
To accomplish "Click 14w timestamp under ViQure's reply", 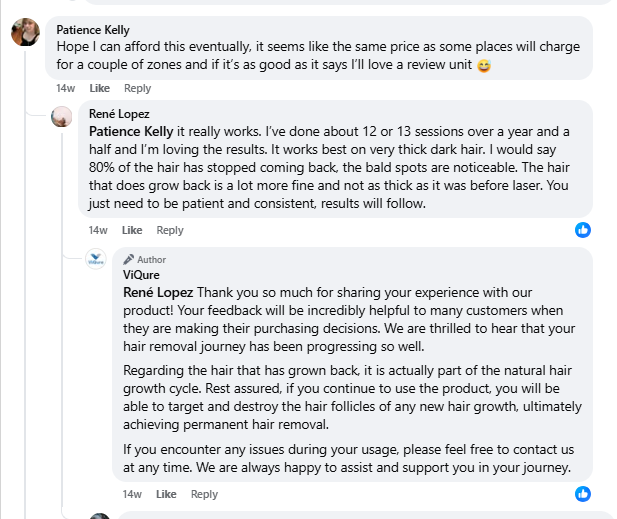I will pos(132,494).
